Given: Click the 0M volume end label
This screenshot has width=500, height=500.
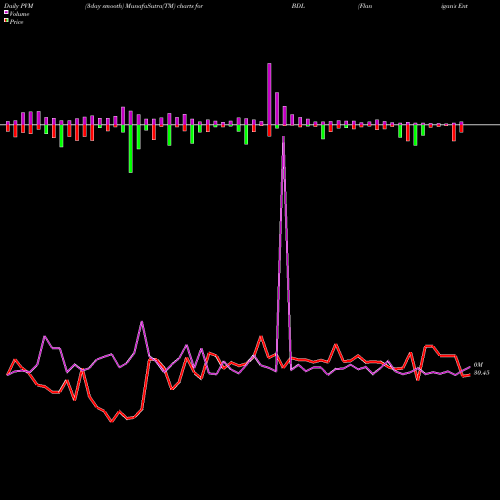Looking at the screenshot, I should point(478,365).
